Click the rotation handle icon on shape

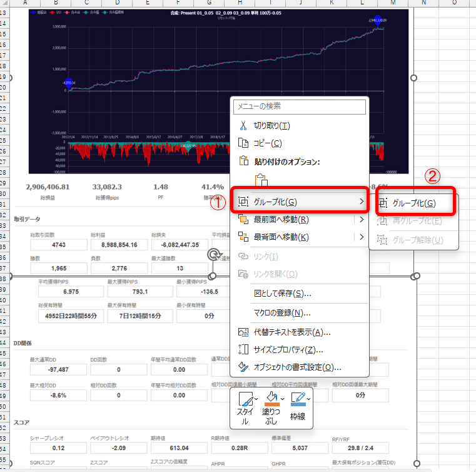(215, 255)
